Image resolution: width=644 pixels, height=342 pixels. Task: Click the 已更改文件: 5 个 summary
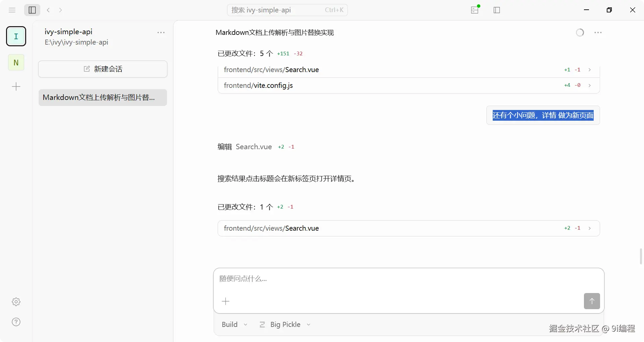(260, 54)
